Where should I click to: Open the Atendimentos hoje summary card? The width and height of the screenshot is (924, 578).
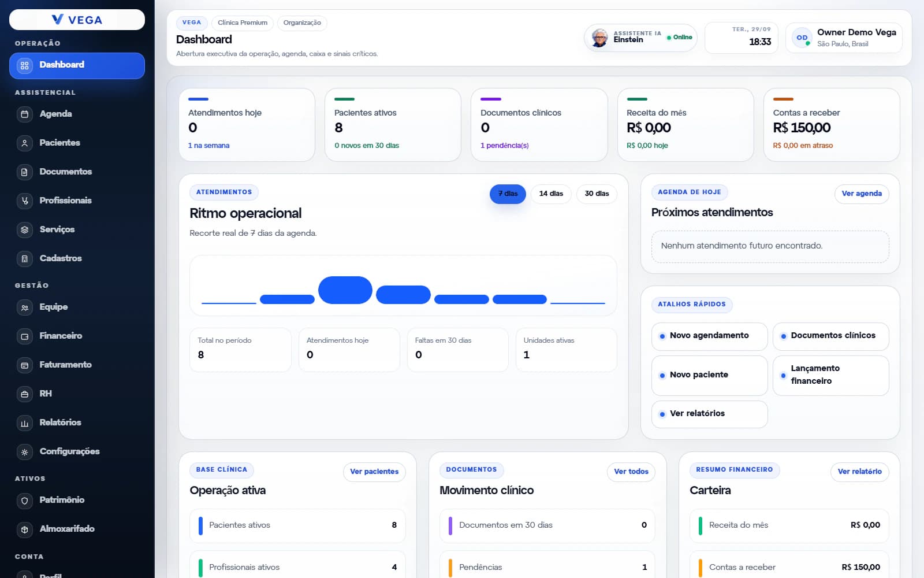coord(247,125)
